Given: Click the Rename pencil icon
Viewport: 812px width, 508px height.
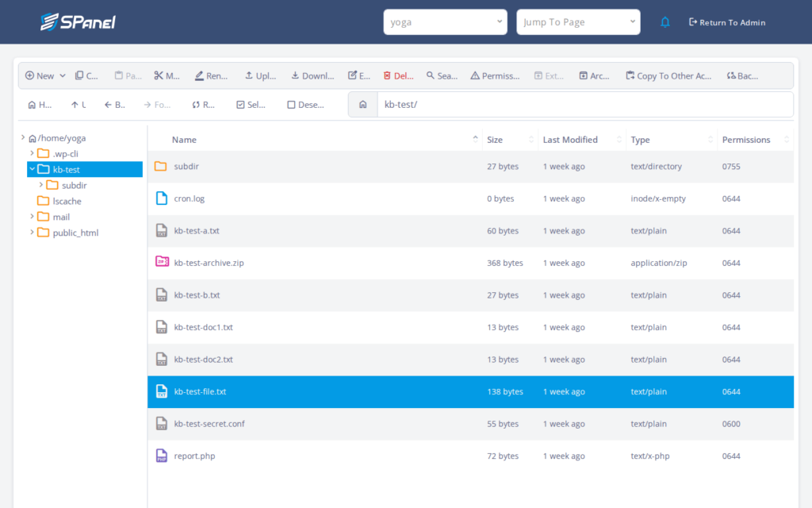Looking at the screenshot, I should [x=199, y=75].
